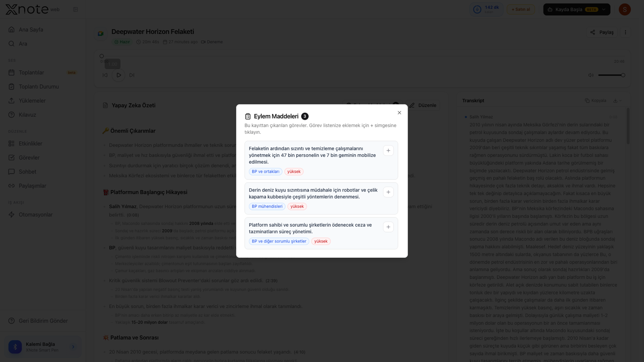644x362 pixels.
Task: Open the user profile avatar
Action: coord(625,9)
